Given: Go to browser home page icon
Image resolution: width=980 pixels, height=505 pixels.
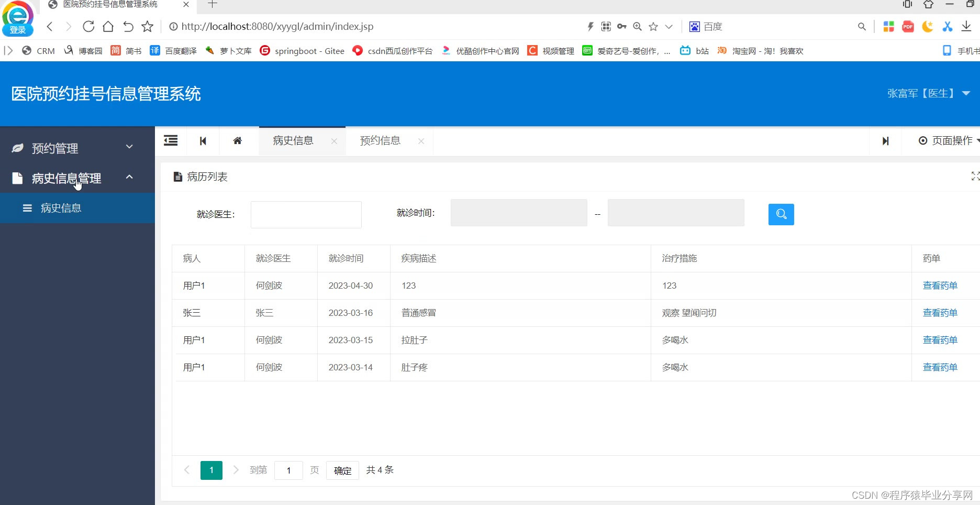Looking at the screenshot, I should tap(108, 26).
